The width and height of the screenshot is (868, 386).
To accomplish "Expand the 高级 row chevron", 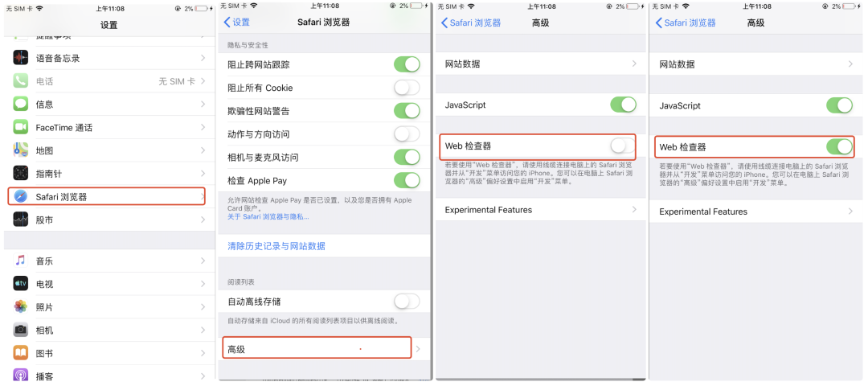I will tap(419, 349).
